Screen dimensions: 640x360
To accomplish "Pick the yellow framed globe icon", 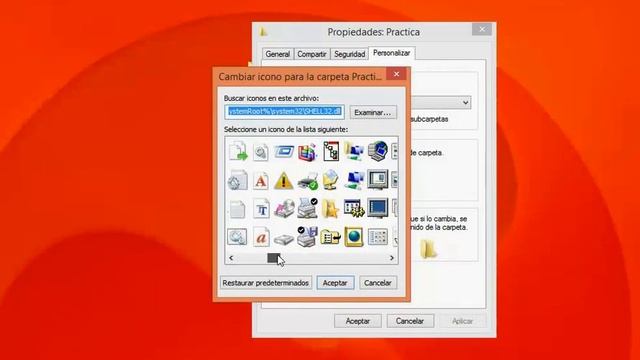I will coord(354,237).
